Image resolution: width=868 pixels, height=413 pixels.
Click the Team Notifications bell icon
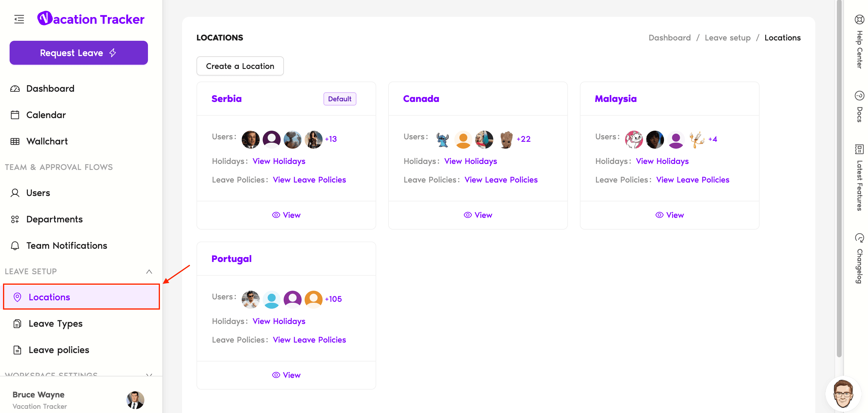pyautogui.click(x=15, y=245)
